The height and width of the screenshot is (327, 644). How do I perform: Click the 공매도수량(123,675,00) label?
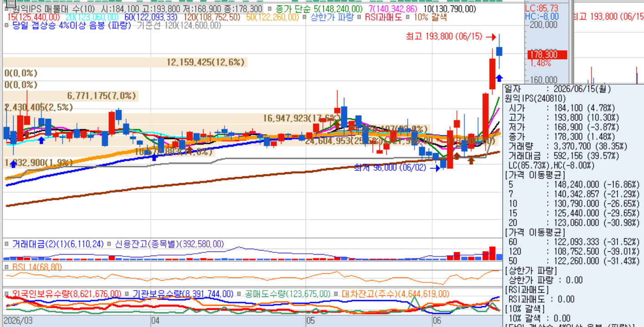tap(288, 294)
